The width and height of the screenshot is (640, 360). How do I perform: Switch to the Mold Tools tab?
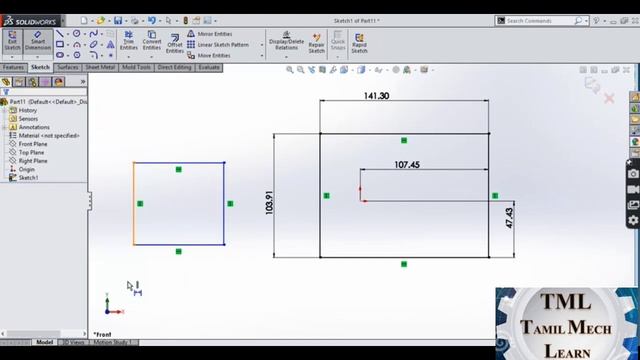click(x=136, y=67)
